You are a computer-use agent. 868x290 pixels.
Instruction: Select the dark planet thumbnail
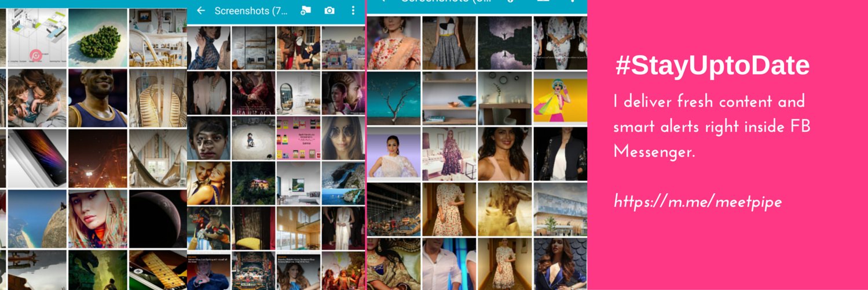158,219
